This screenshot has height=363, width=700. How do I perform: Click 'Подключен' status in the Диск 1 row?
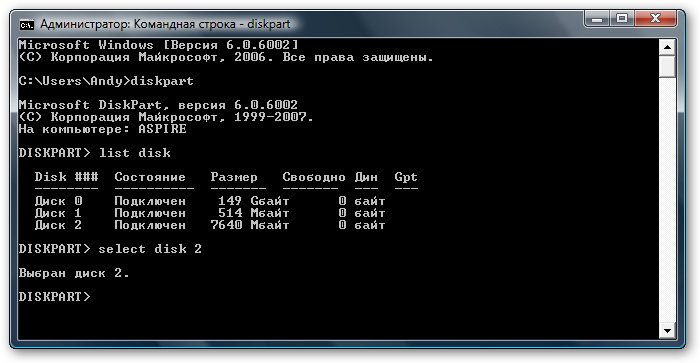pyautogui.click(x=150, y=213)
